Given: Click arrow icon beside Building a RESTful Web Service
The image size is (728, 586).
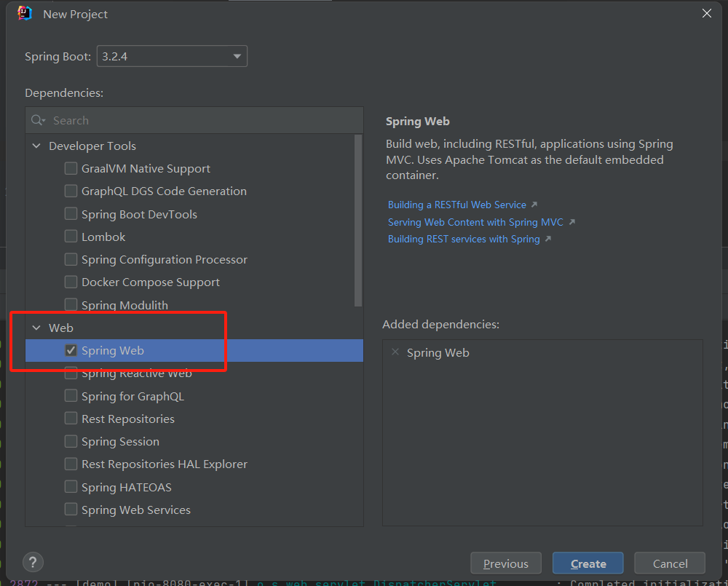Looking at the screenshot, I should [x=534, y=205].
